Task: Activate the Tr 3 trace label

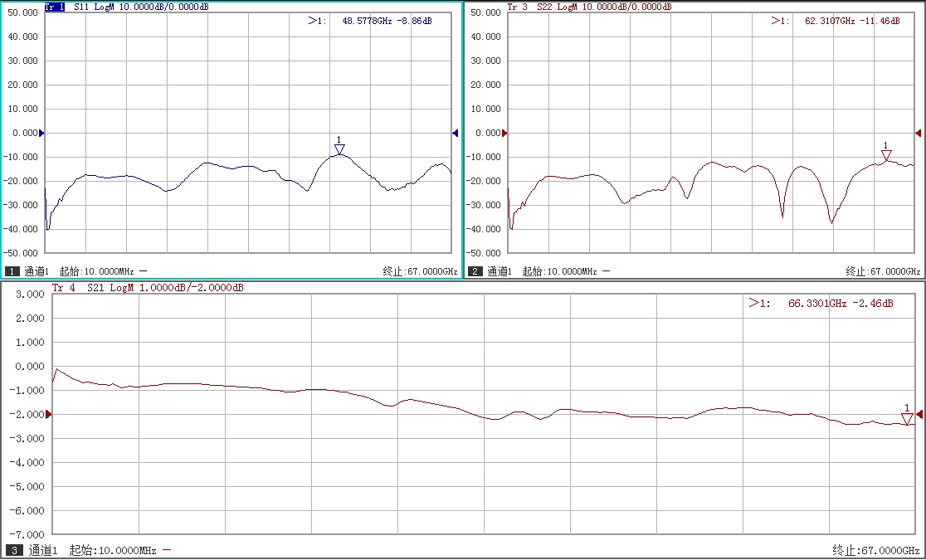Action: [517, 7]
